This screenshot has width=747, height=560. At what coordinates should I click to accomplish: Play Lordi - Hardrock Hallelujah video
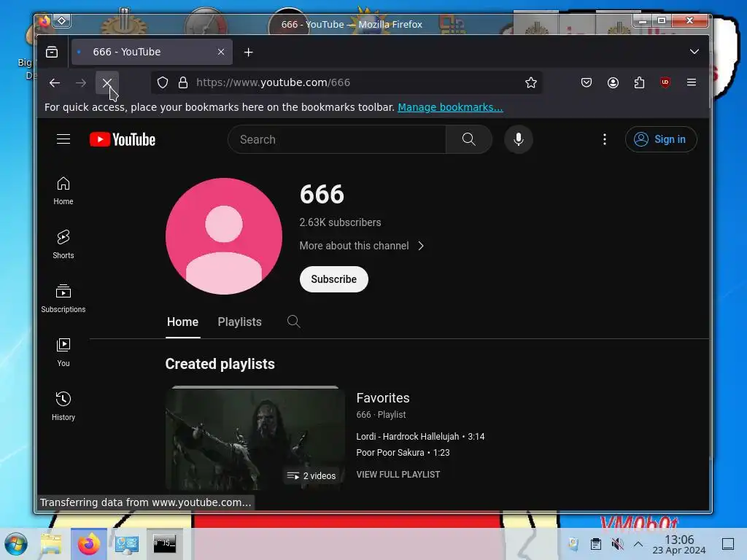point(420,437)
